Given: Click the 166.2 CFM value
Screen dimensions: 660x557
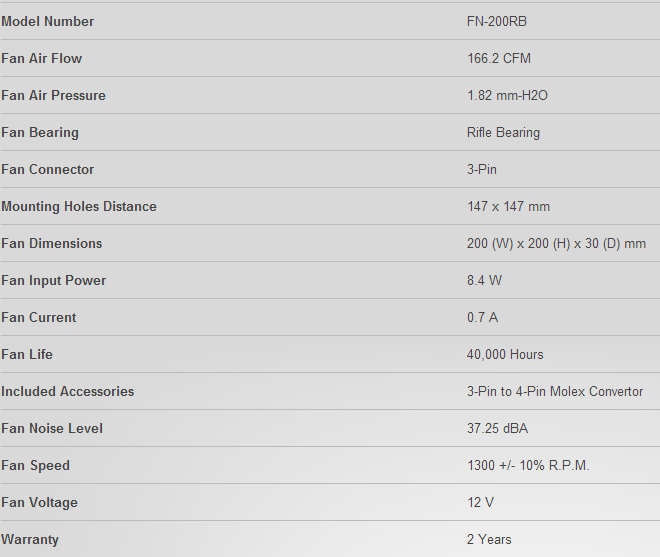Looking at the screenshot, I should [x=499, y=59].
